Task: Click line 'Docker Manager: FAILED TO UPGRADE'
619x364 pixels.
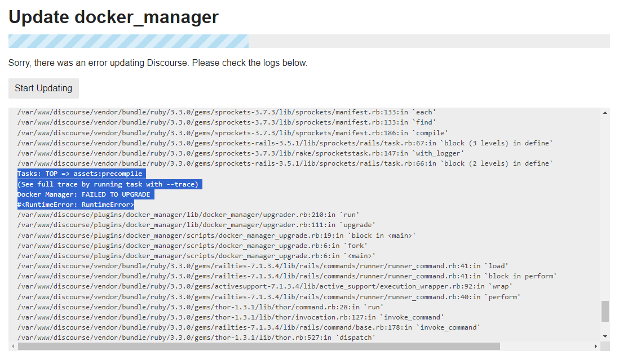Action: pyautogui.click(x=83, y=194)
